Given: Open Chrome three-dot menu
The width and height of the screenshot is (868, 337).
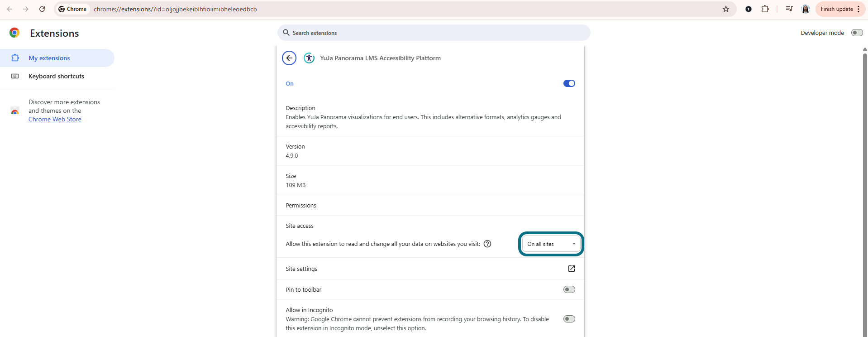Looking at the screenshot, I should 858,9.
